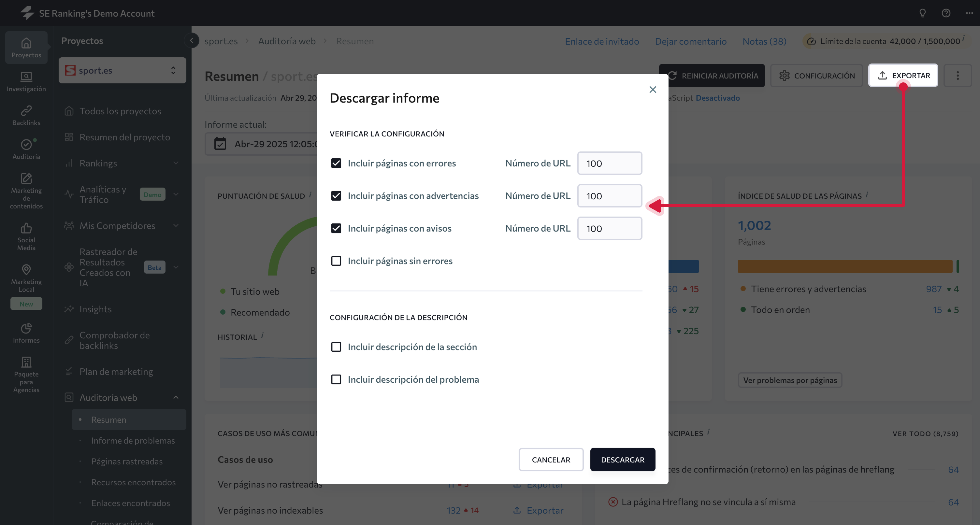
Task: Open Informes pie chart icon
Action: tap(26, 328)
